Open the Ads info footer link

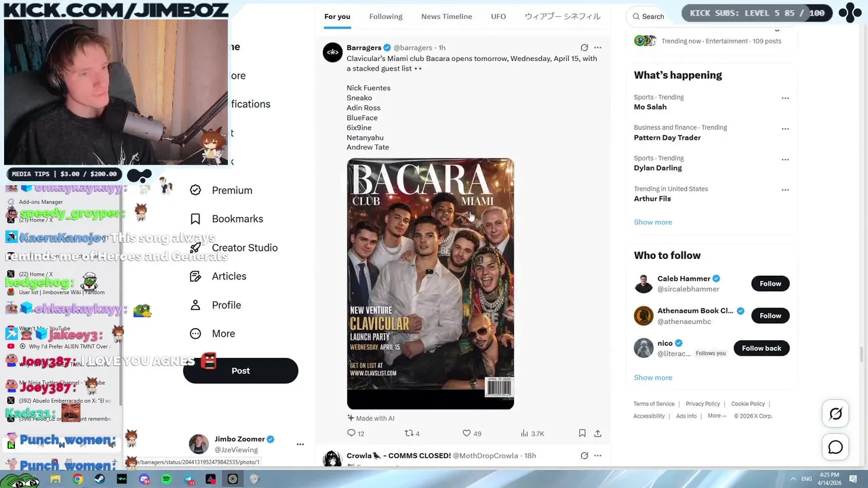tap(686, 416)
